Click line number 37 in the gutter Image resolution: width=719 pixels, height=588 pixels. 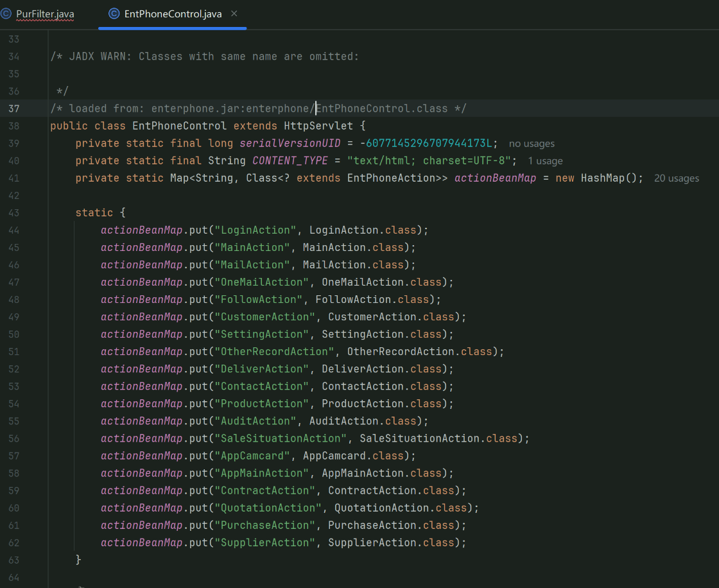pos(14,108)
